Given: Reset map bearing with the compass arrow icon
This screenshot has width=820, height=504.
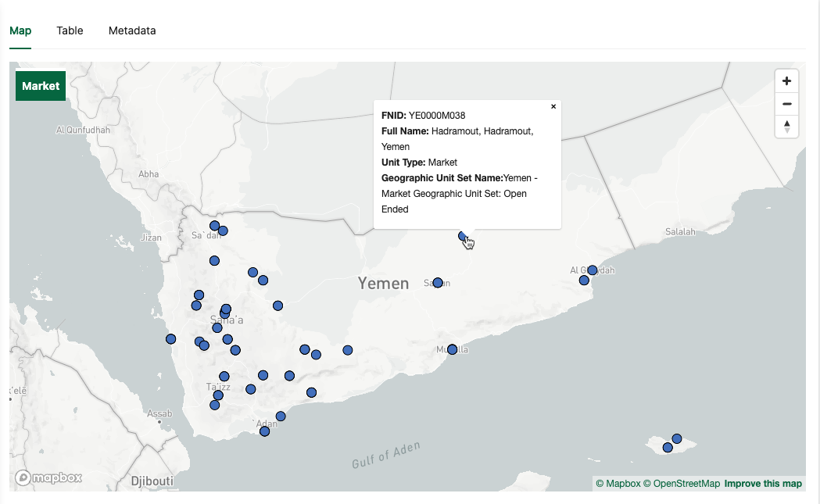Looking at the screenshot, I should pyautogui.click(x=786, y=127).
